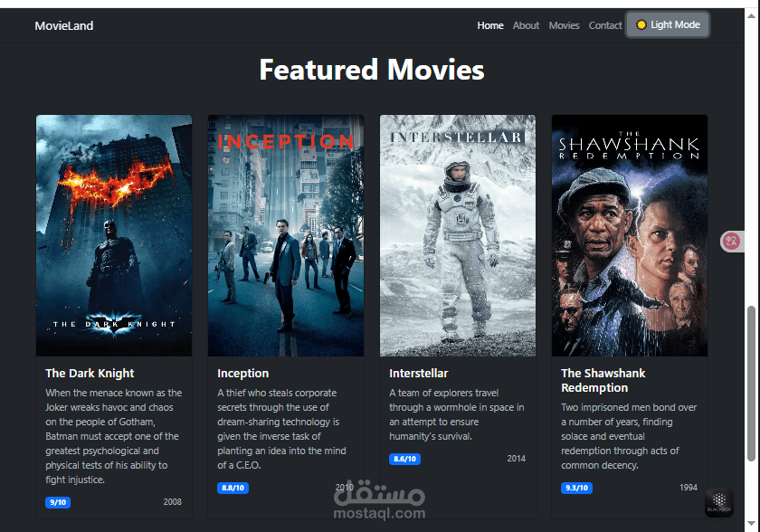This screenshot has width=760, height=532.
Task: Click the translate bubble icon on right edge
Action: (x=731, y=241)
